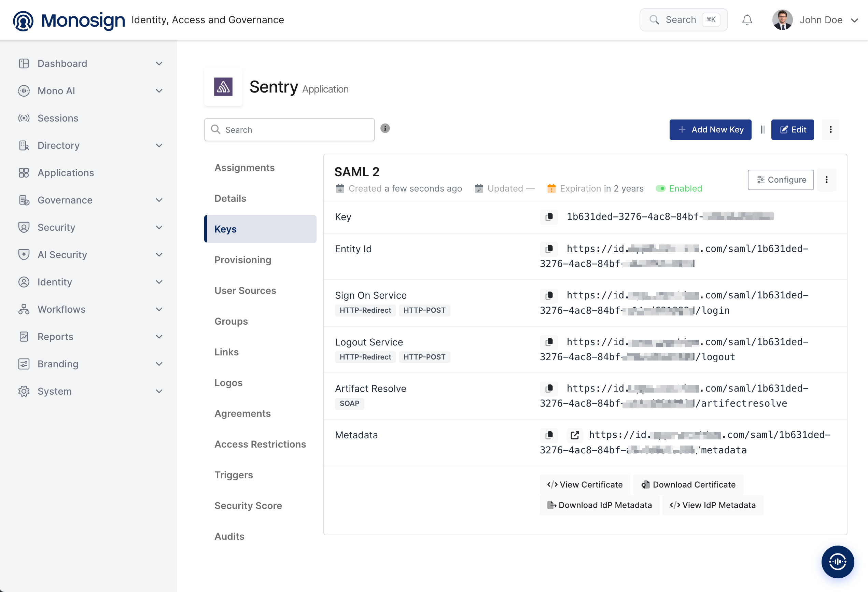
Task: Click Download IdP Metadata
Action: [600, 505]
